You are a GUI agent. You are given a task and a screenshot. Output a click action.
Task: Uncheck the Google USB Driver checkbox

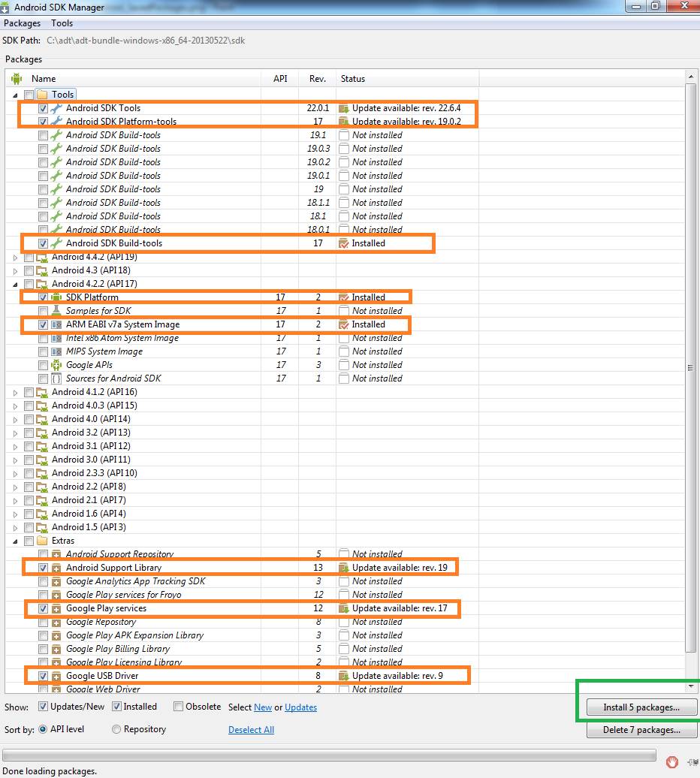click(43, 676)
